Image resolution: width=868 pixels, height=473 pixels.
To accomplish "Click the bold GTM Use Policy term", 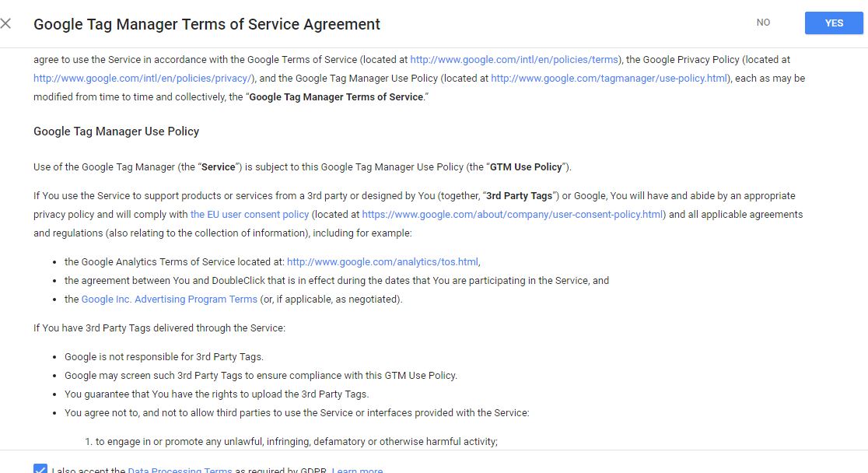I will coord(527,167).
